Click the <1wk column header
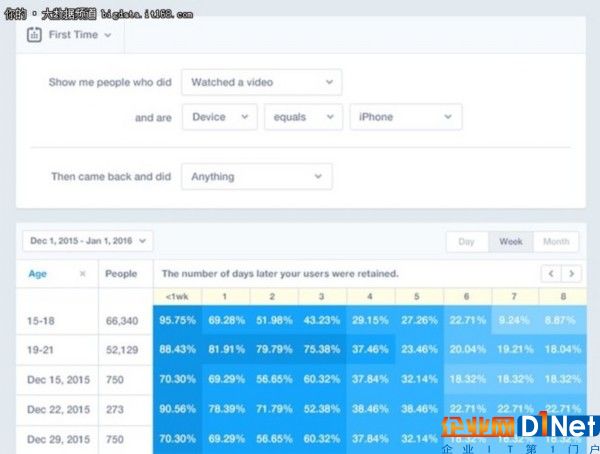This screenshot has height=454, width=600. [x=177, y=297]
